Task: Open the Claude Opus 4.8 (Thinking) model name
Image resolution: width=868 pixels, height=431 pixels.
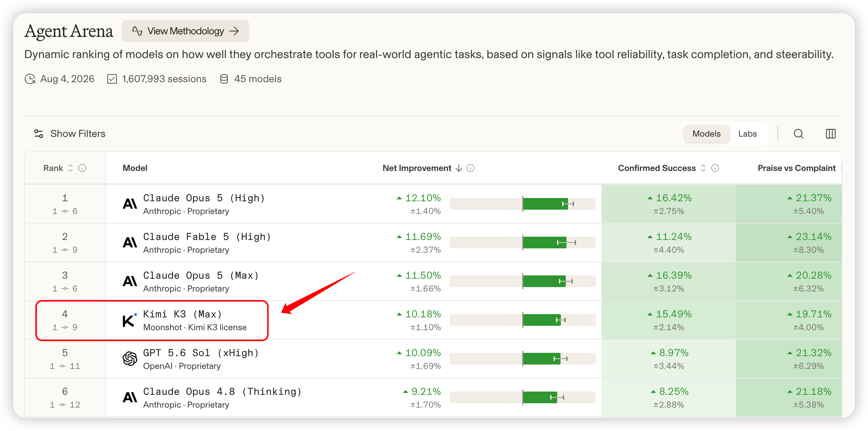Action: coord(223,392)
